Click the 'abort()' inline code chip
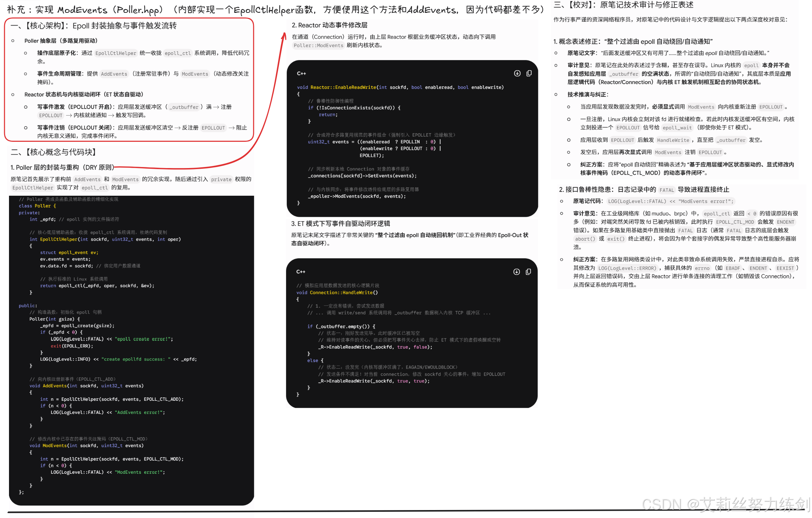812x518 pixels. (x=585, y=239)
